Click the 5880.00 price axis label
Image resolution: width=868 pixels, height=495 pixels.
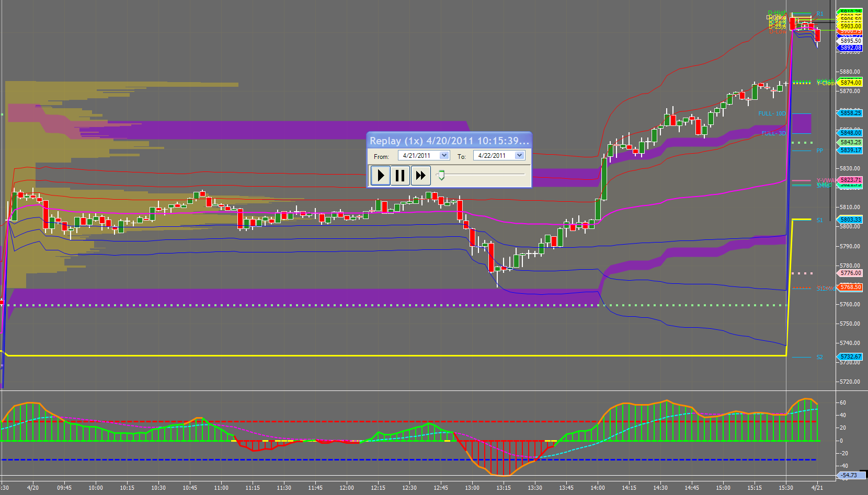850,72
